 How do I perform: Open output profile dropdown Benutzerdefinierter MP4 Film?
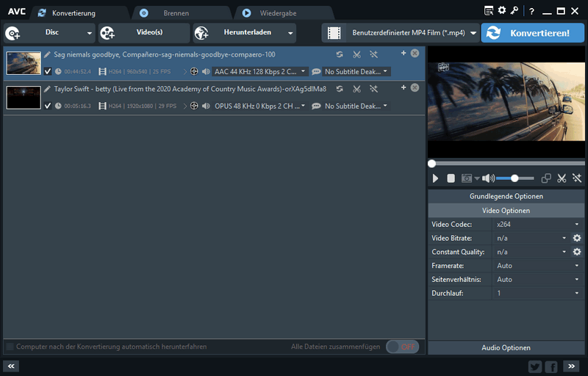[401, 33]
